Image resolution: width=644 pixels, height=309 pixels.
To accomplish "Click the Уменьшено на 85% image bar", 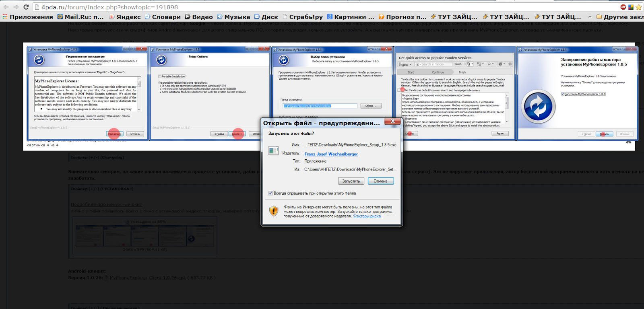I will 145,222.
